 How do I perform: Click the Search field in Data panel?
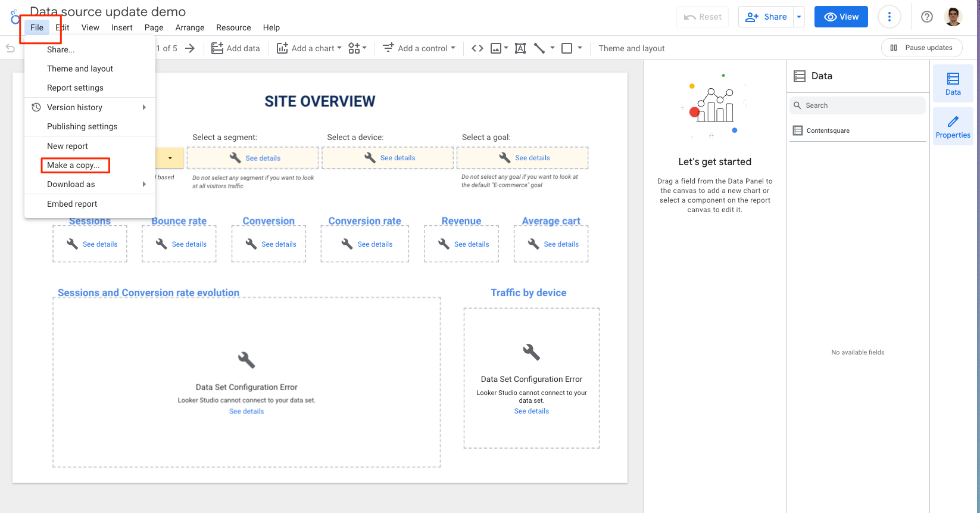(x=857, y=105)
